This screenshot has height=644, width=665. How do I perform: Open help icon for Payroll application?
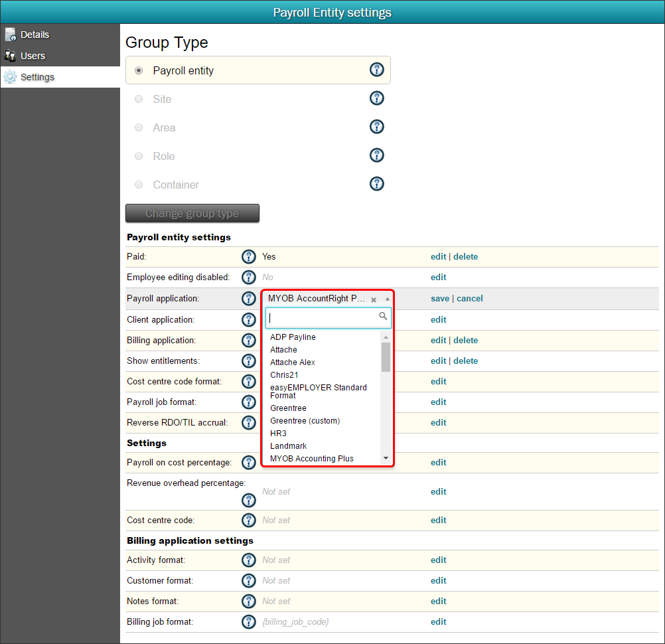pyautogui.click(x=248, y=298)
